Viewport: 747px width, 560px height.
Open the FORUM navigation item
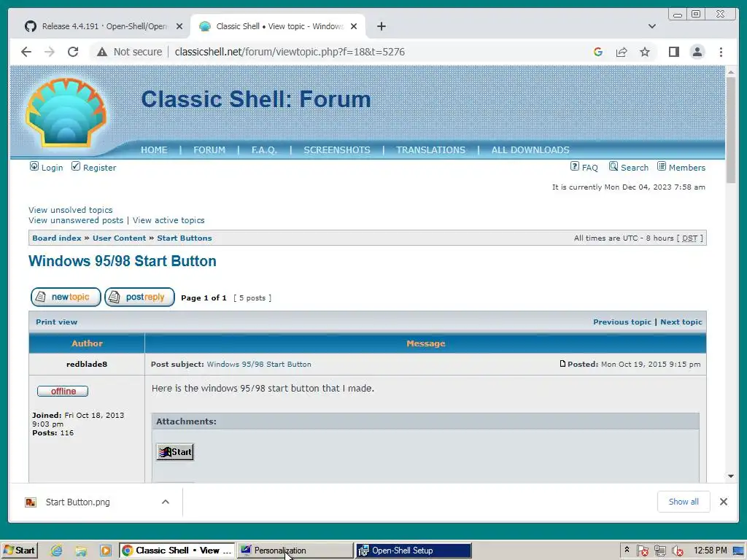pyautogui.click(x=209, y=150)
